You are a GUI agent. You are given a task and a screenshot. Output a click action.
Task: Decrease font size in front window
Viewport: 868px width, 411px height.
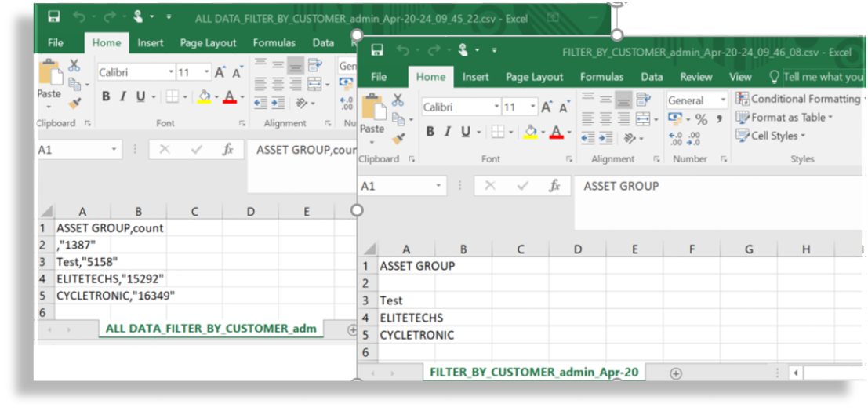[x=564, y=107]
